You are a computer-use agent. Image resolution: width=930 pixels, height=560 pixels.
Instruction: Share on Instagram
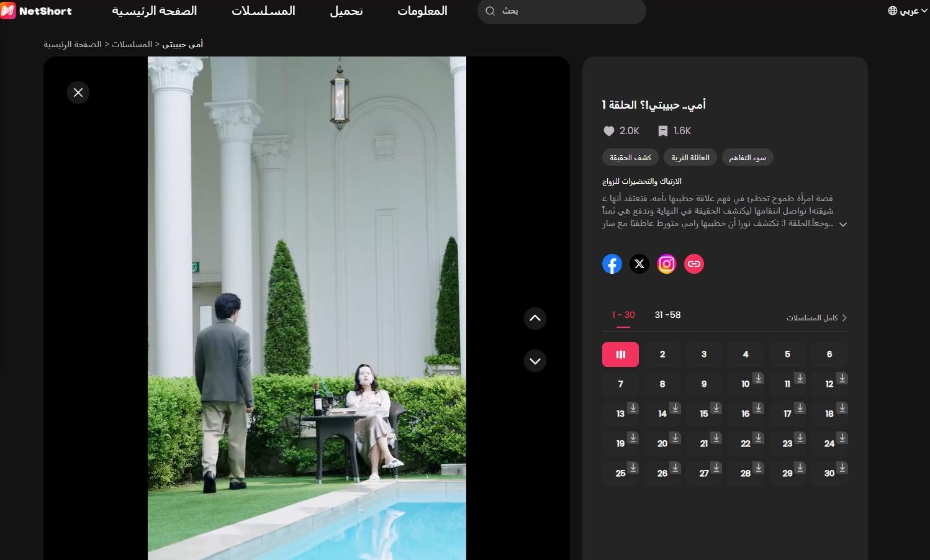667,264
